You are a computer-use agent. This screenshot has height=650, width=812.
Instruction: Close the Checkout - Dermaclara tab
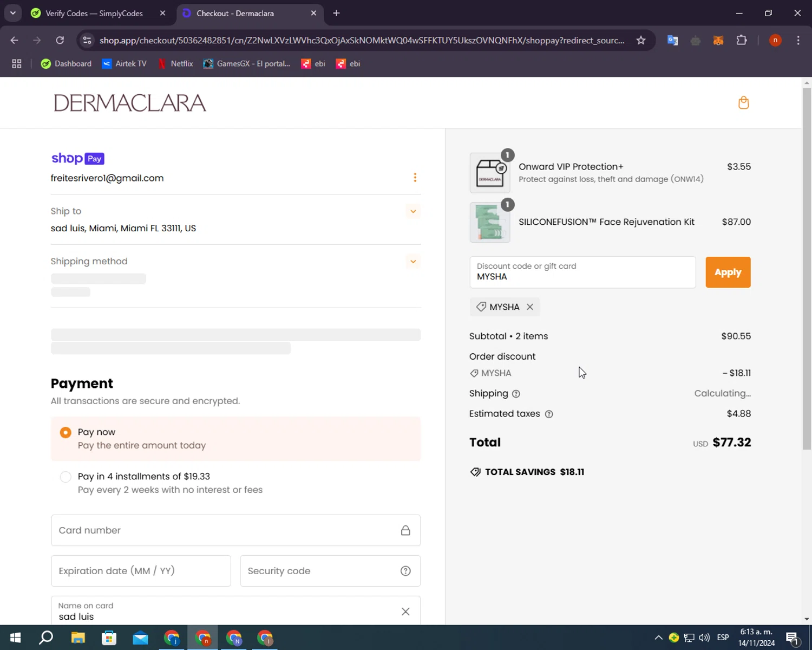[313, 13]
